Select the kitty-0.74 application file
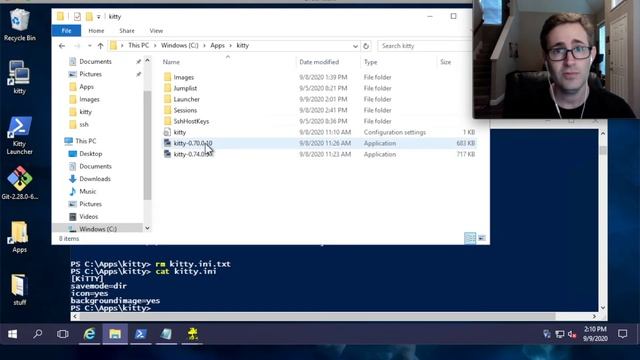Viewport: 640px width, 360px height. pos(319,154)
